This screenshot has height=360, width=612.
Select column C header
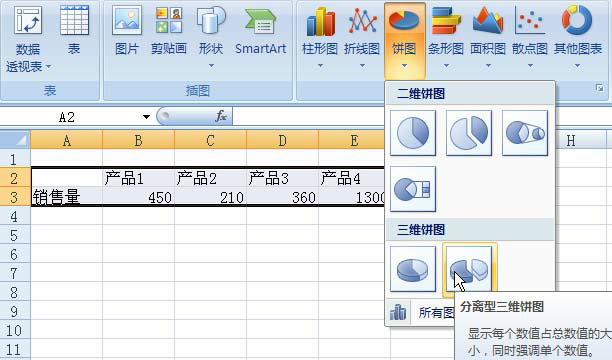click(210, 140)
